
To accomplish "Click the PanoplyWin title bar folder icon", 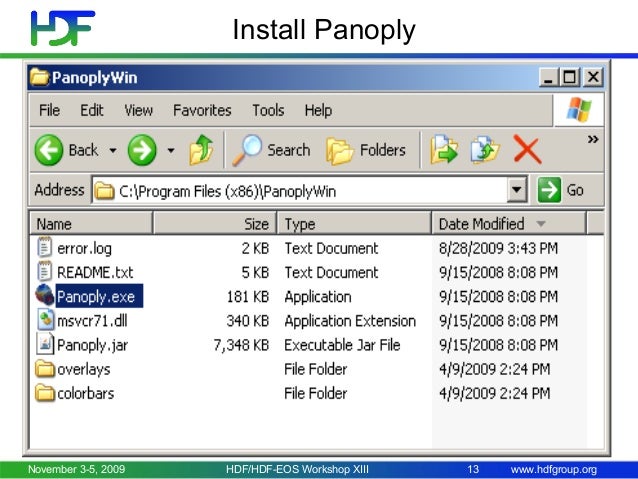I will (39, 77).
